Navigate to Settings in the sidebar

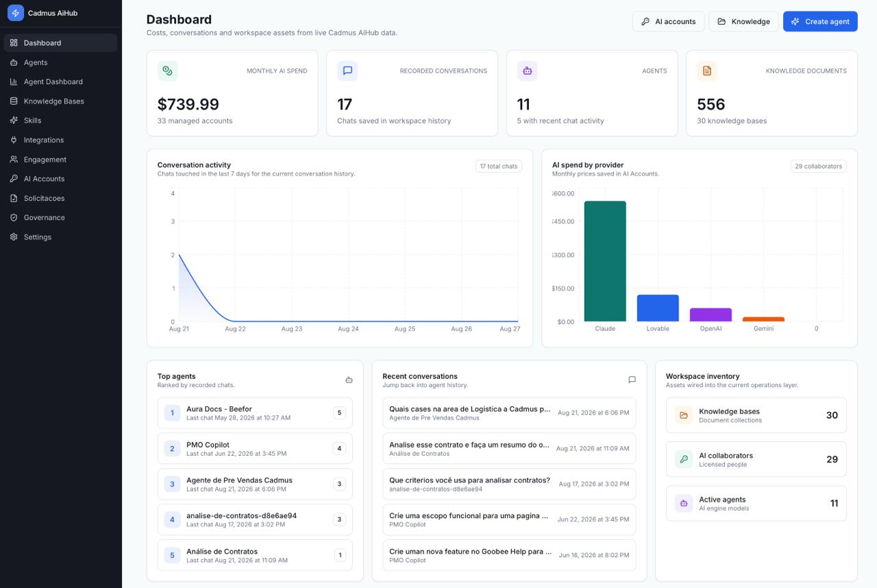(x=60, y=237)
